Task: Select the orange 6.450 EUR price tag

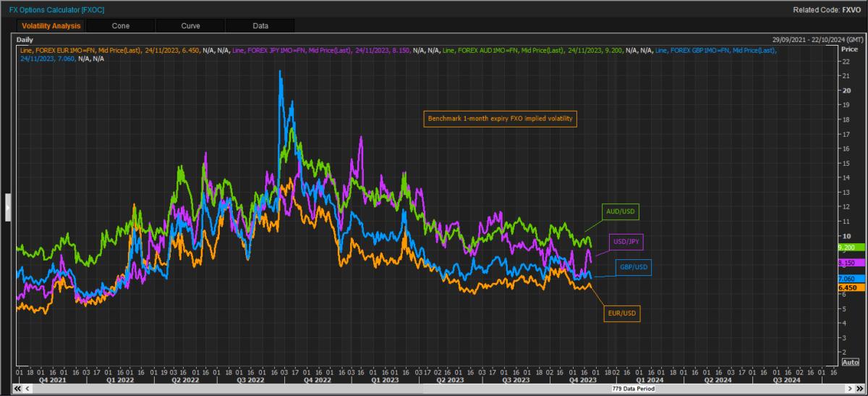Action: 847,287
